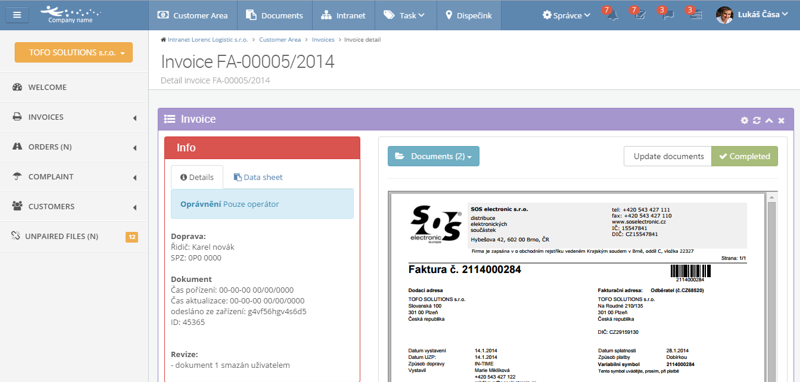The width and height of the screenshot is (800, 382).
Task: Click the Oprávnění Pouze operátor notice
Action: (262, 204)
